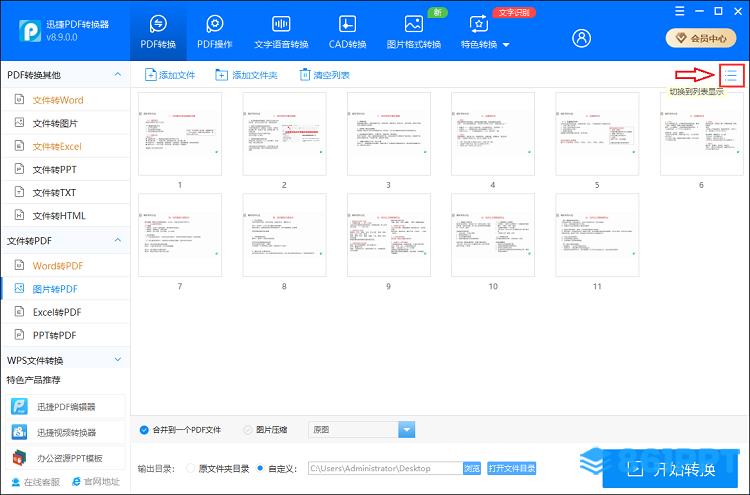Select page thumbnail 5
Viewport: 750px width, 495px height.
[x=597, y=134]
